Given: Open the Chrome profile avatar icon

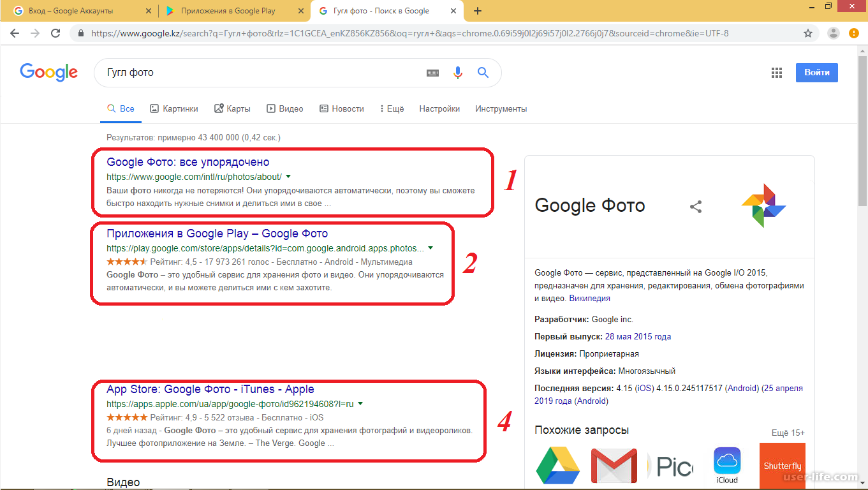Looking at the screenshot, I should pyautogui.click(x=833, y=33).
